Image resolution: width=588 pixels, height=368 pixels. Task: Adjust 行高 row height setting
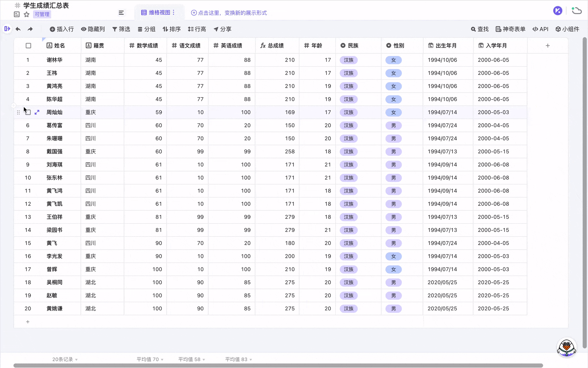(x=197, y=29)
